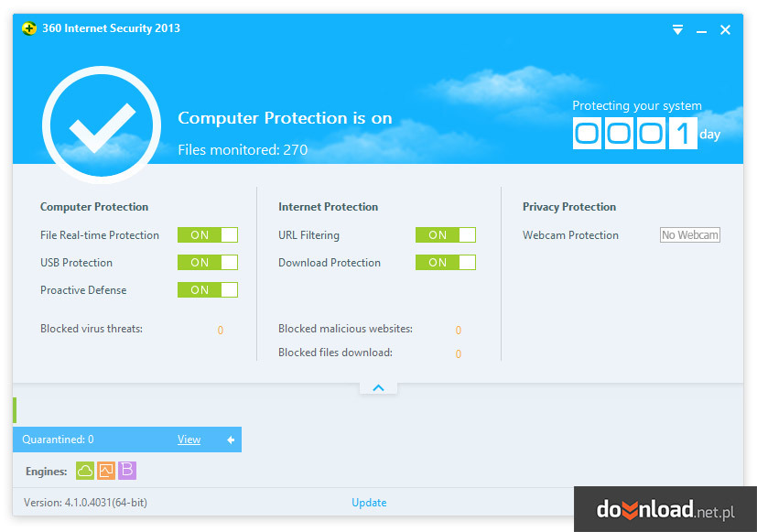Screen dimensions: 757x532
Task: Click the Quarantined: 0 label
Action: point(58,440)
